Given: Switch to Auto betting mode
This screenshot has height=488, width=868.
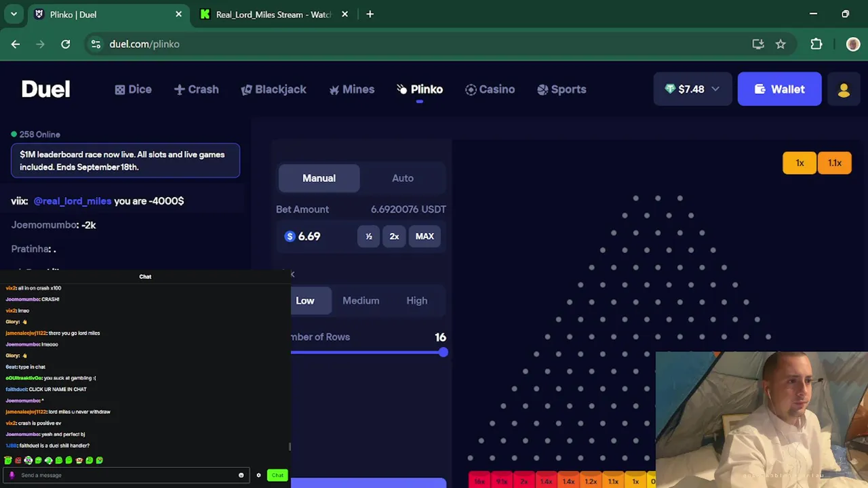Looking at the screenshot, I should pos(403,178).
